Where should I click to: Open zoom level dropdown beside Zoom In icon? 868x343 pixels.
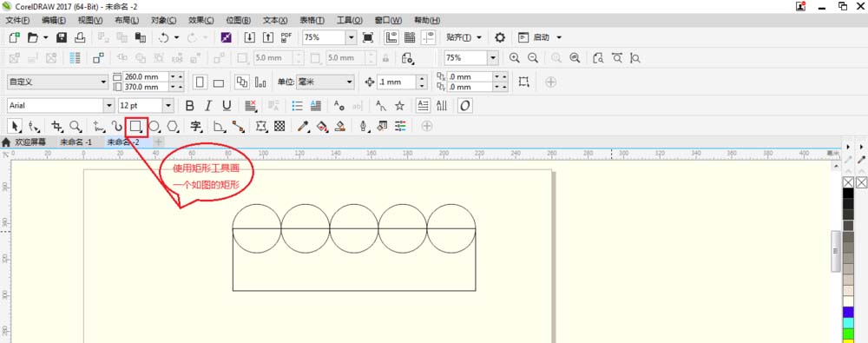[493, 57]
